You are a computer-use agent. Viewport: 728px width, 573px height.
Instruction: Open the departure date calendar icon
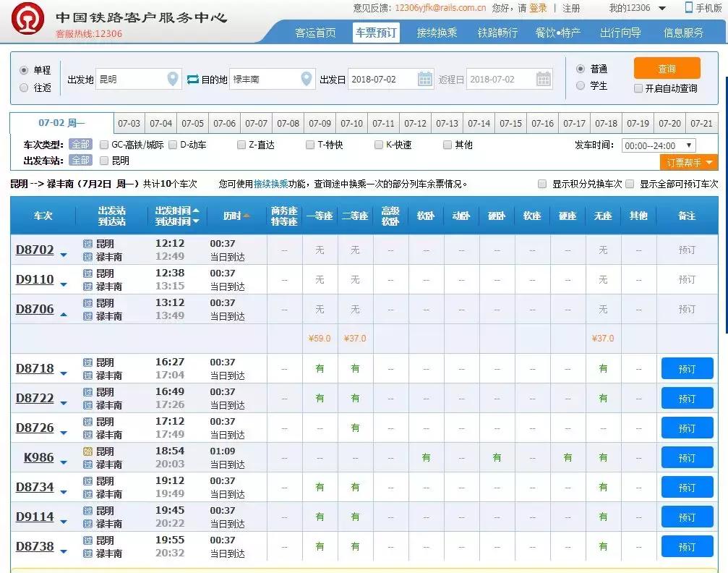(425, 79)
